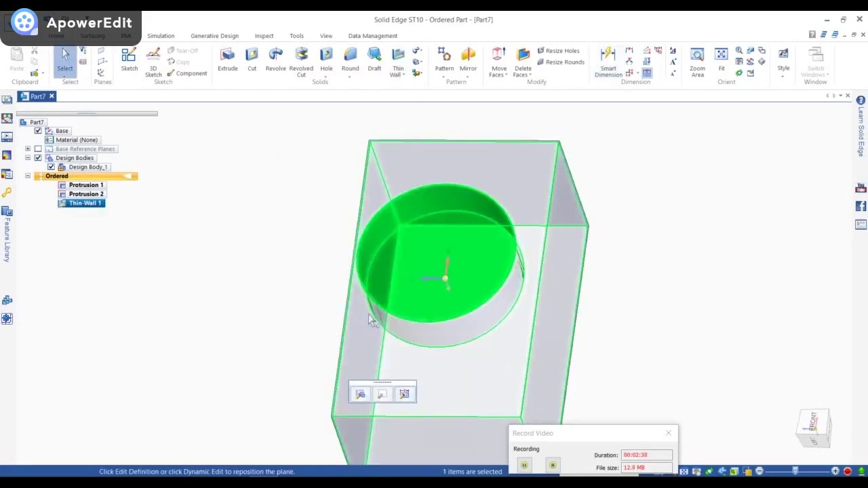Select the Extrude tool
The height and width of the screenshot is (488, 868).
[227, 60]
